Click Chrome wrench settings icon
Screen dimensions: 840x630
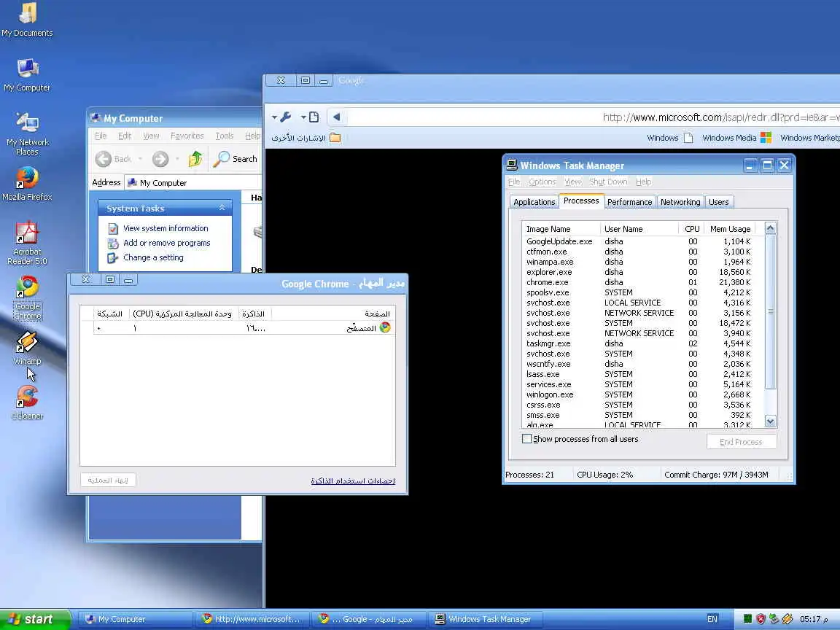[286, 117]
